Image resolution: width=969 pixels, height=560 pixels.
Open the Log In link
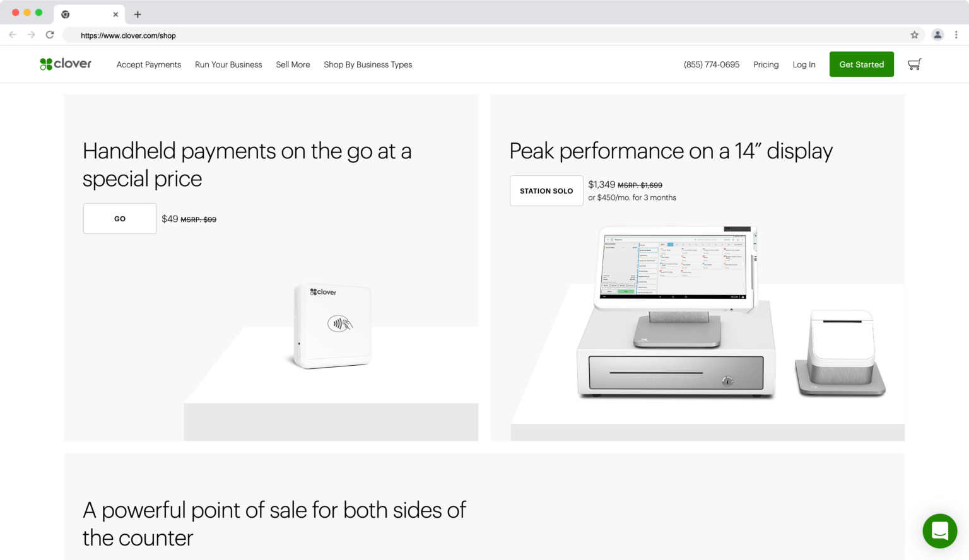click(804, 64)
